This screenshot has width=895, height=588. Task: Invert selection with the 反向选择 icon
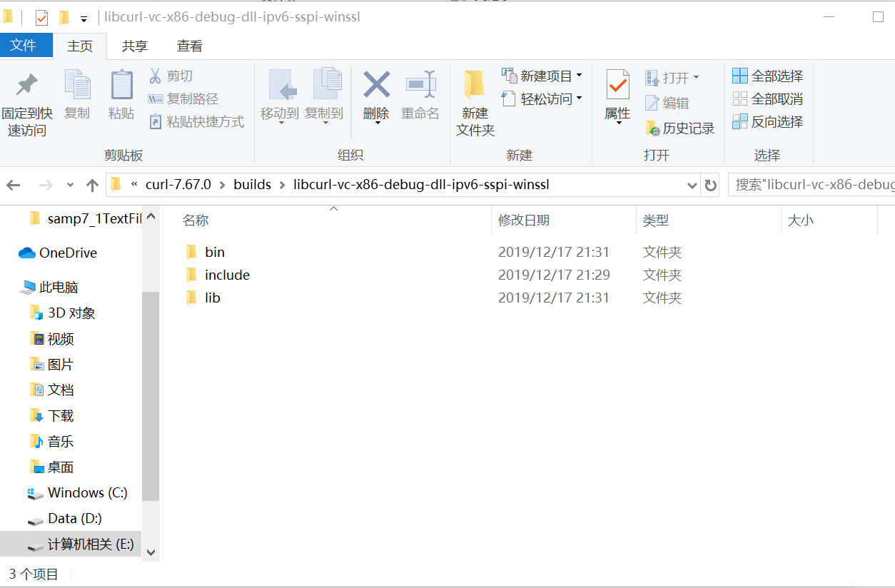point(767,122)
